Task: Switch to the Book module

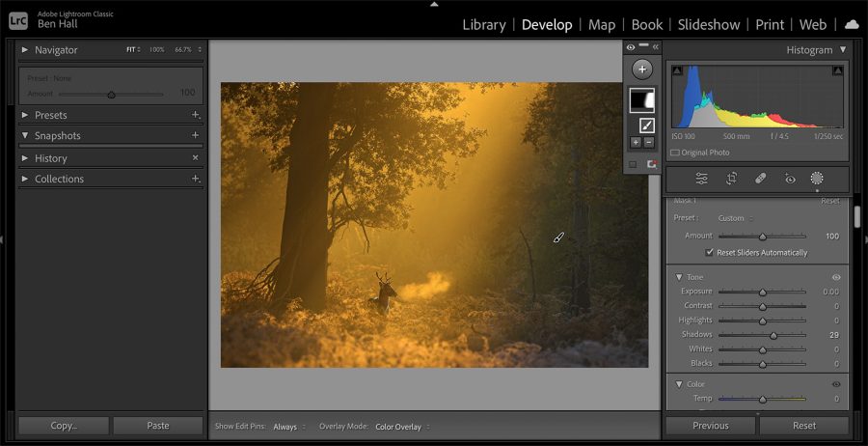Action: point(646,25)
